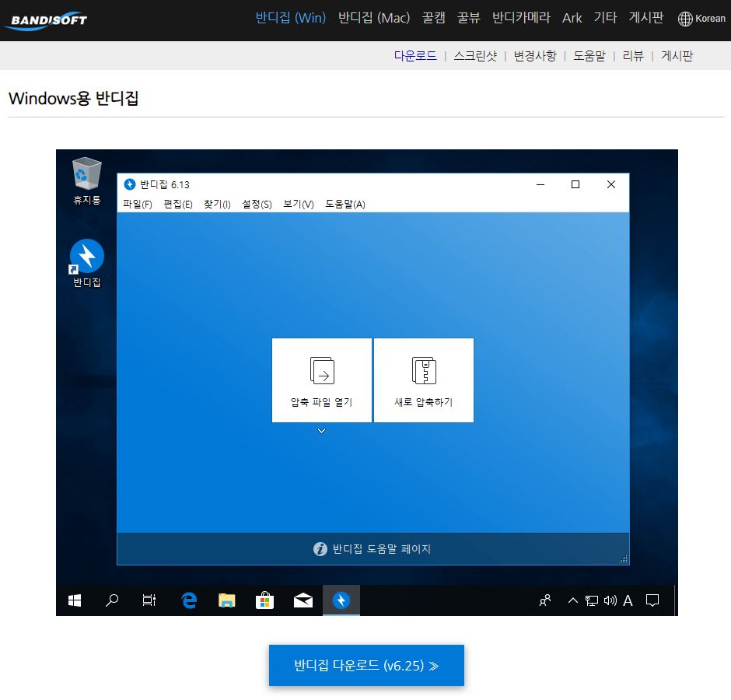731x700 pixels.
Task: Maximize the 반디집 6.13 window
Action: tap(575, 184)
